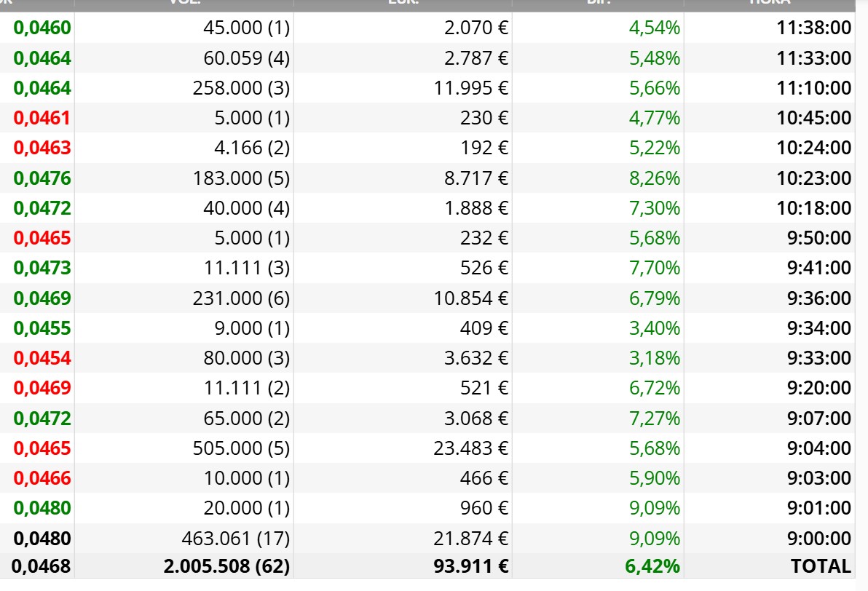Select the 0,0476 green price
The image size is (868, 591).
[42, 178]
